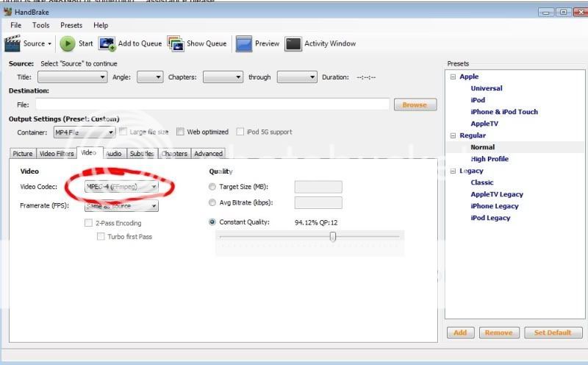The height and width of the screenshot is (365, 588).
Task: Switch to the Picture tab
Action: tap(23, 154)
